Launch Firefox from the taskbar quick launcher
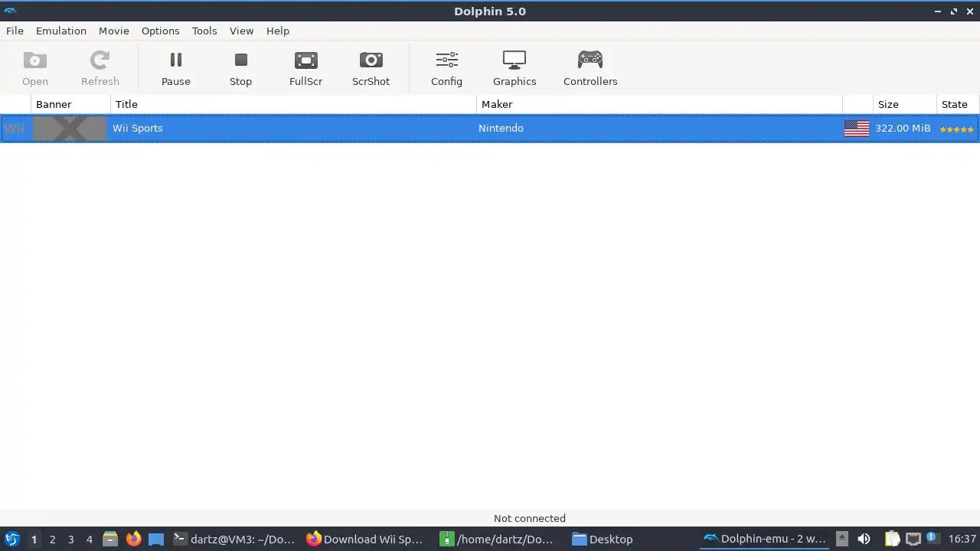This screenshot has height=551, width=980. click(133, 539)
